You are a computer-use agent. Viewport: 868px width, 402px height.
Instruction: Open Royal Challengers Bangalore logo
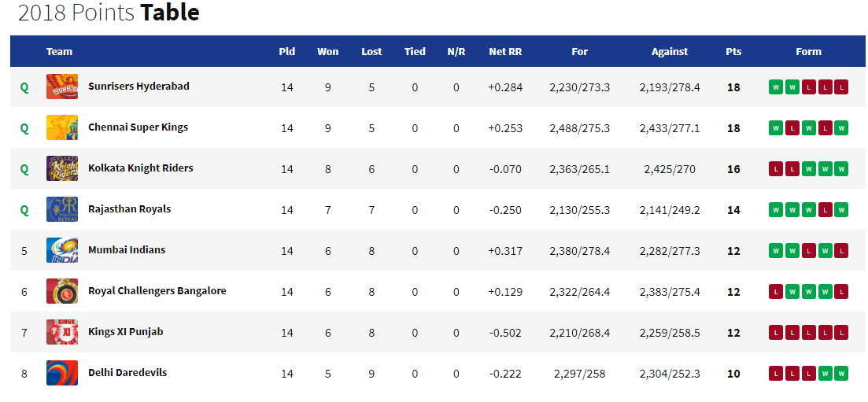[x=62, y=291]
